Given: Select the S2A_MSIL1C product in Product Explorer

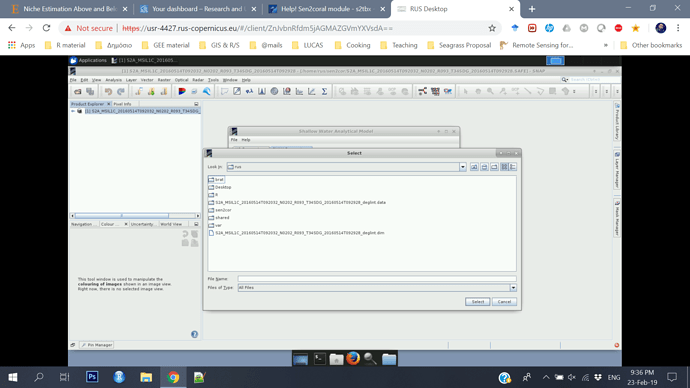Looking at the screenshot, I should pyautogui.click(x=142, y=111).
